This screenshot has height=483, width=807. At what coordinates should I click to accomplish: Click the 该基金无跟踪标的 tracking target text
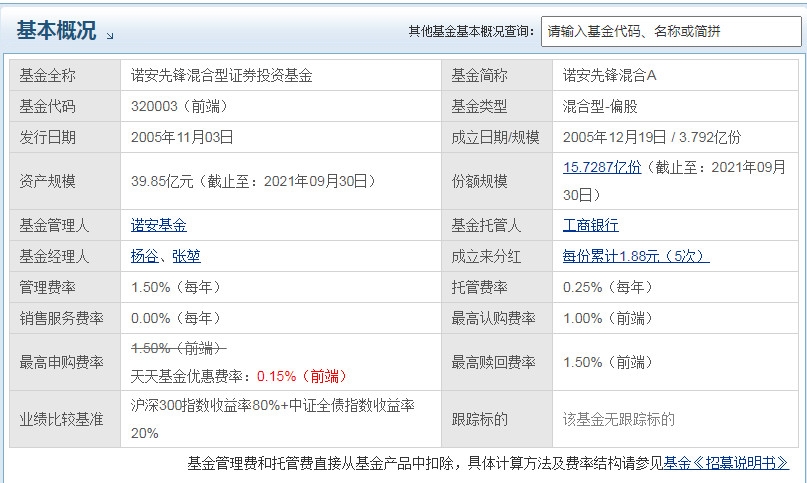[x=619, y=419]
